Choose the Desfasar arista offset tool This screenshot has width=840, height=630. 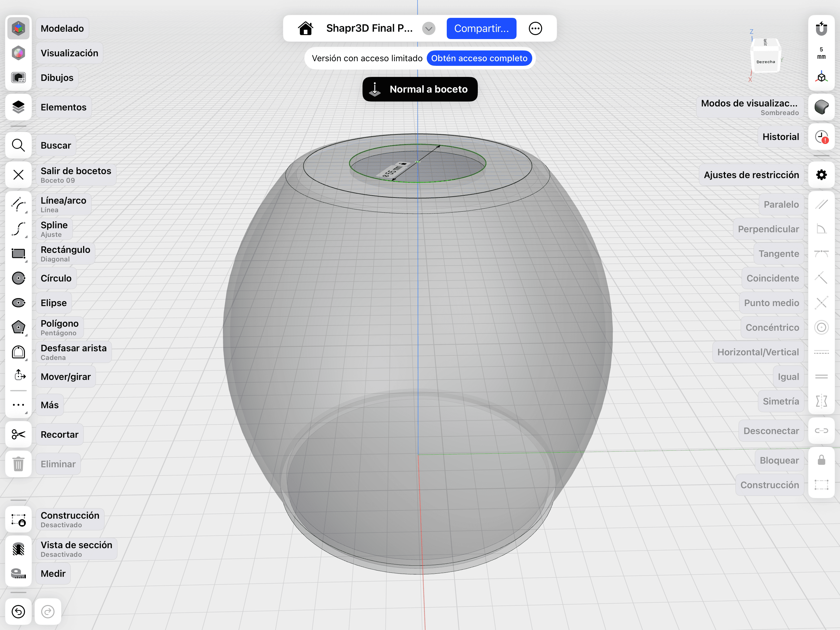pyautogui.click(x=18, y=352)
